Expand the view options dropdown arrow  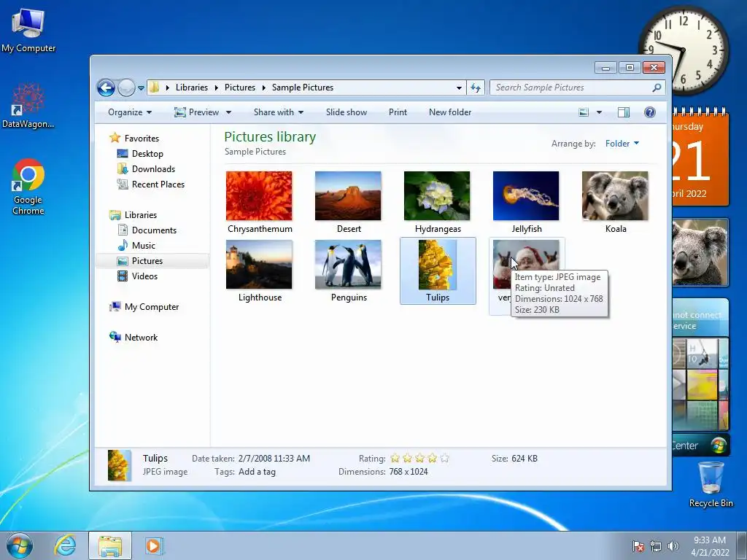click(x=600, y=112)
